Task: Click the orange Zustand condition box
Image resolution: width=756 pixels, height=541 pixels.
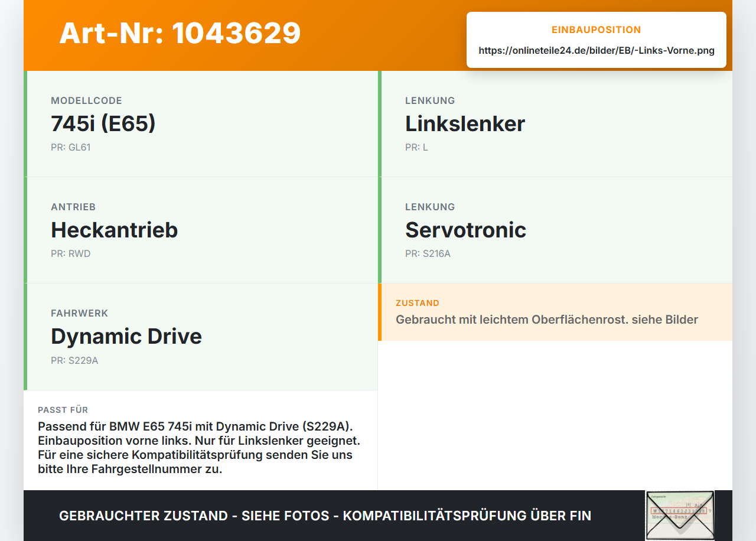Action: pyautogui.click(x=555, y=312)
